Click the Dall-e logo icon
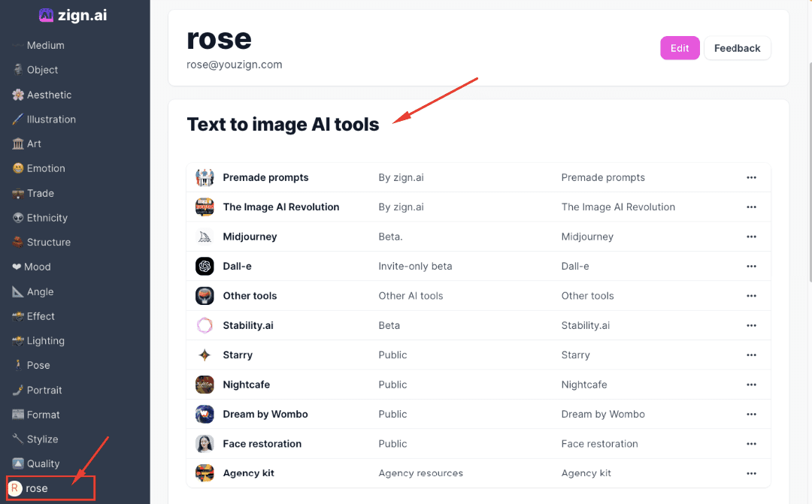This screenshot has width=812, height=504. click(x=205, y=266)
